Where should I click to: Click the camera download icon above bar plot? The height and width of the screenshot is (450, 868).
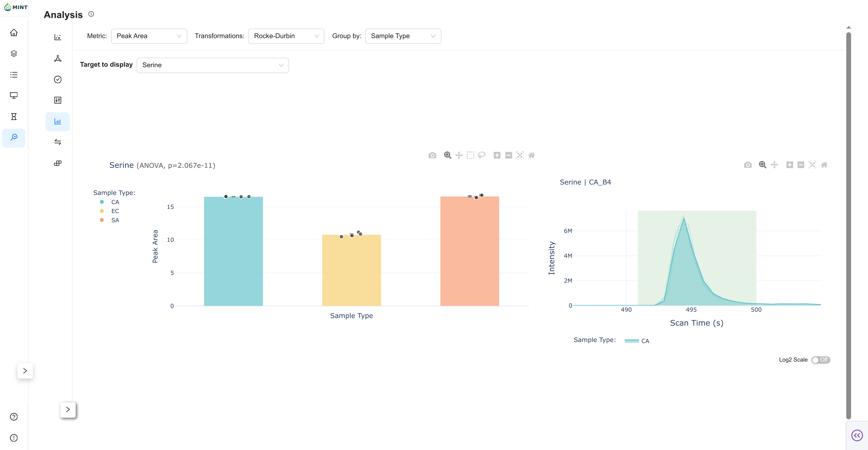click(x=432, y=155)
